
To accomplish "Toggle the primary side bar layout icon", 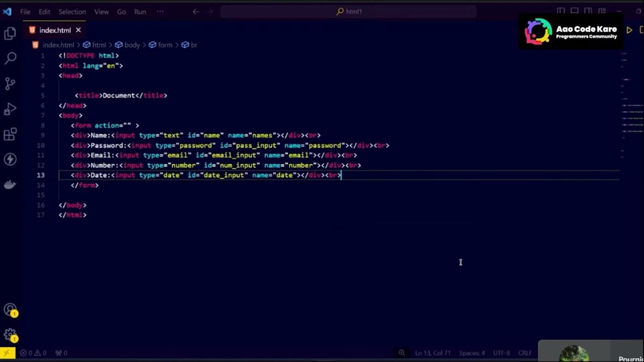I will pos(561,11).
